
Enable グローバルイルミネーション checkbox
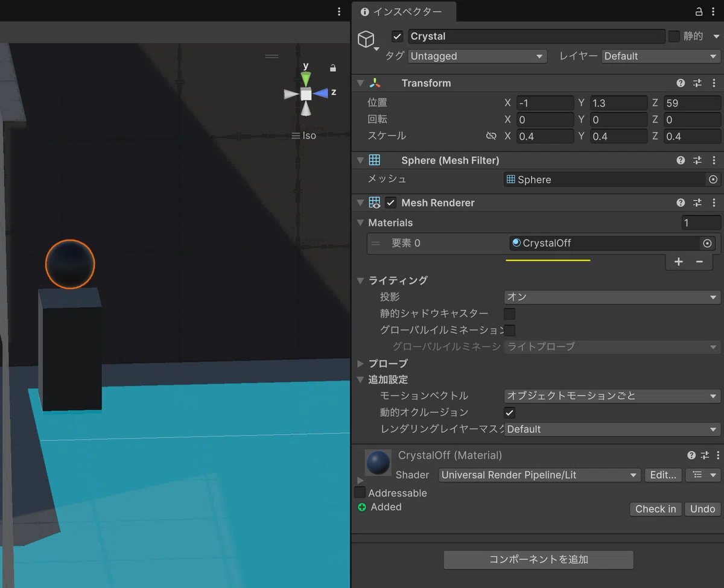pos(510,330)
